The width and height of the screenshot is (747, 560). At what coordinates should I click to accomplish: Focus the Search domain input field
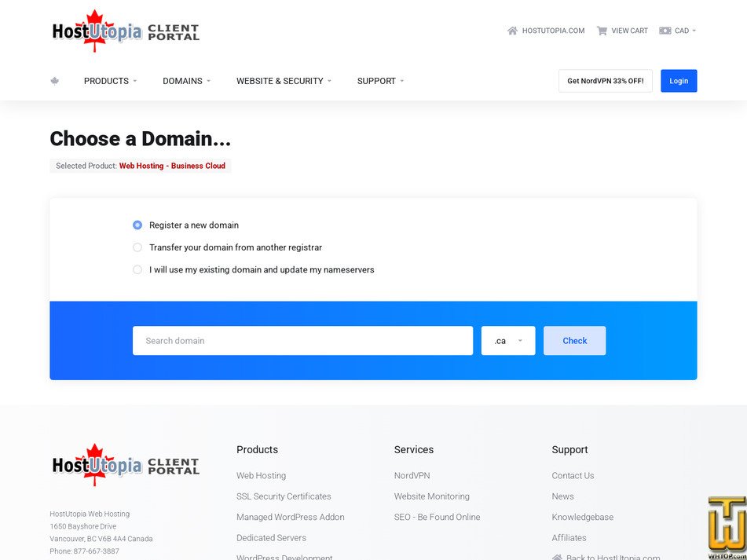point(302,340)
